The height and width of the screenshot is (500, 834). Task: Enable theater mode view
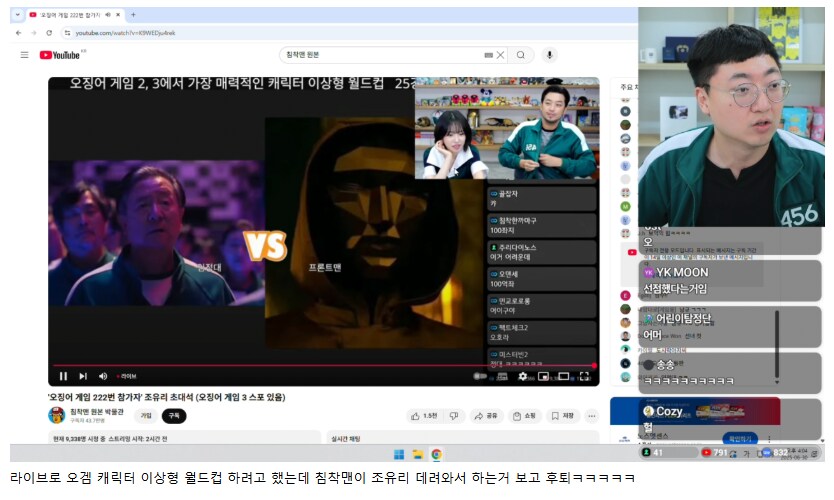click(x=564, y=376)
